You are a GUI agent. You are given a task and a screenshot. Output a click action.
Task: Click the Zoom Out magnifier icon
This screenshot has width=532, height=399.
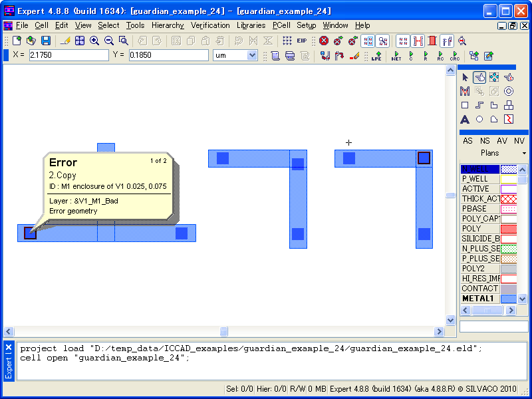[109, 41]
